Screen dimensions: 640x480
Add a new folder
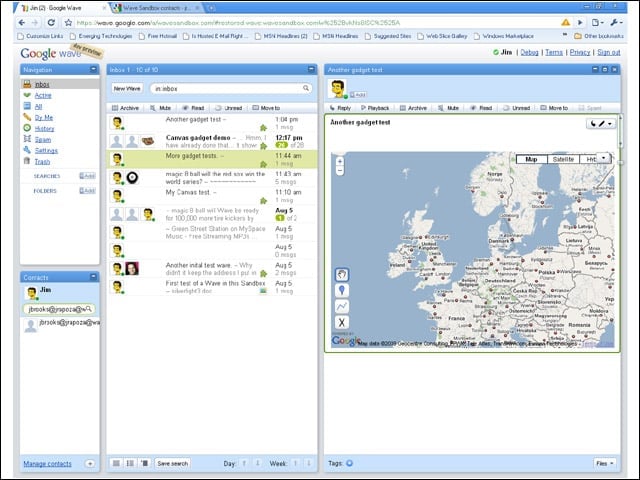coord(87,191)
